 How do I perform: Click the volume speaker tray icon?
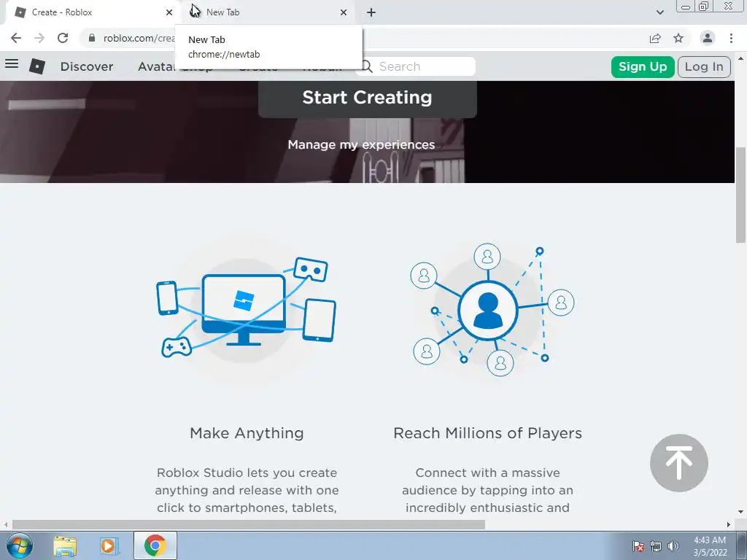pos(673,546)
